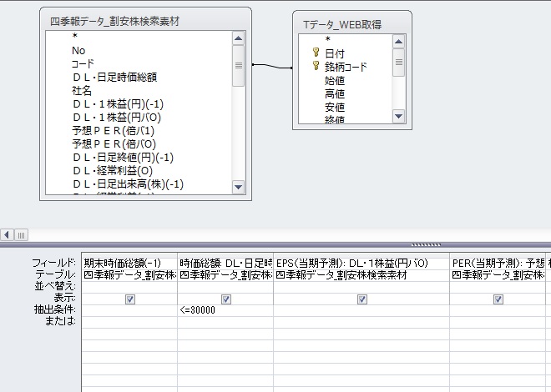Click the key icon beside 銘柄コード
This screenshot has height=392, width=551.
316,67
